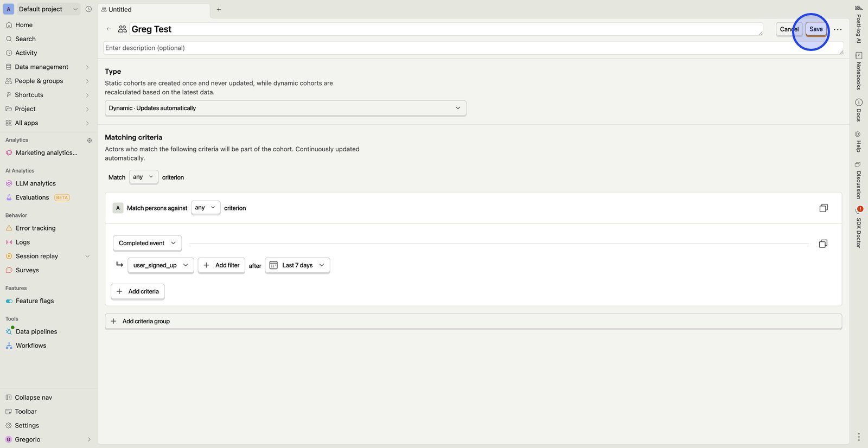
Task: Duplicate criteria group A using copy icon
Action: [823, 208]
